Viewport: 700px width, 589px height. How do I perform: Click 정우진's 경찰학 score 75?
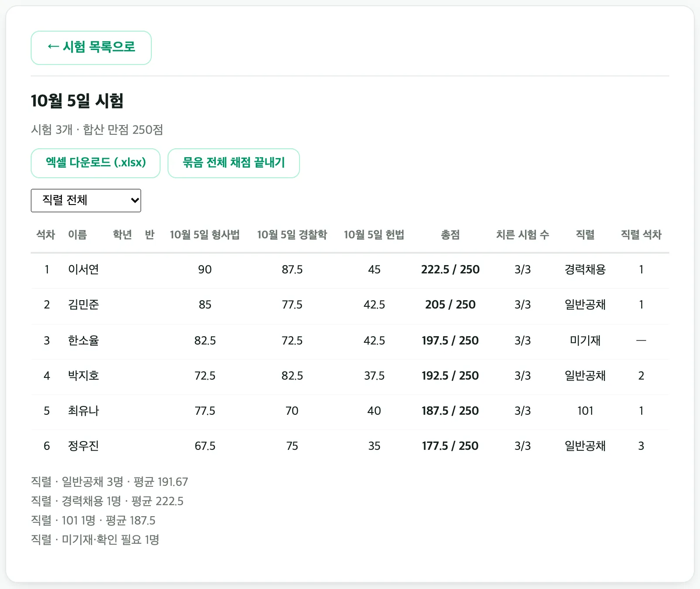click(292, 446)
